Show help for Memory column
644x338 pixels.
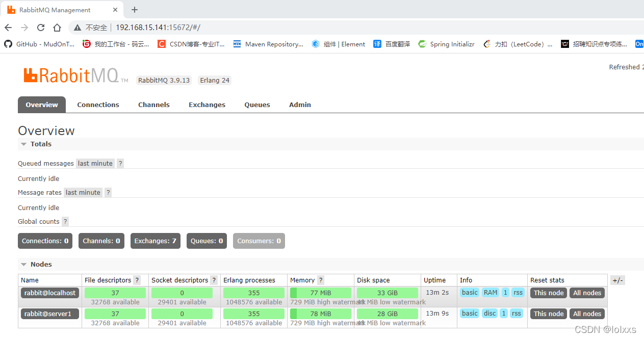pos(321,280)
